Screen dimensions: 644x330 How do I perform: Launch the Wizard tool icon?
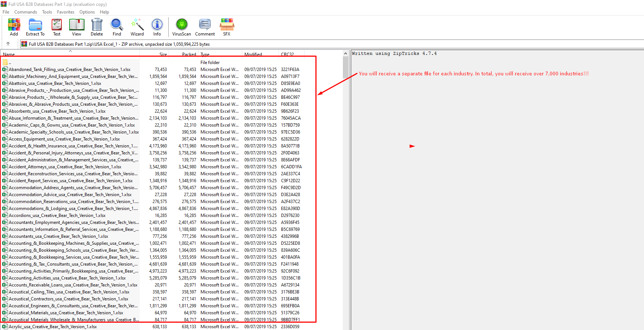click(137, 27)
